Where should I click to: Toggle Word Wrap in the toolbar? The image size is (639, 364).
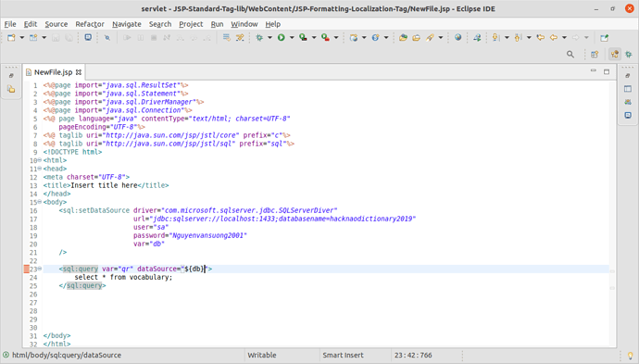point(240,37)
